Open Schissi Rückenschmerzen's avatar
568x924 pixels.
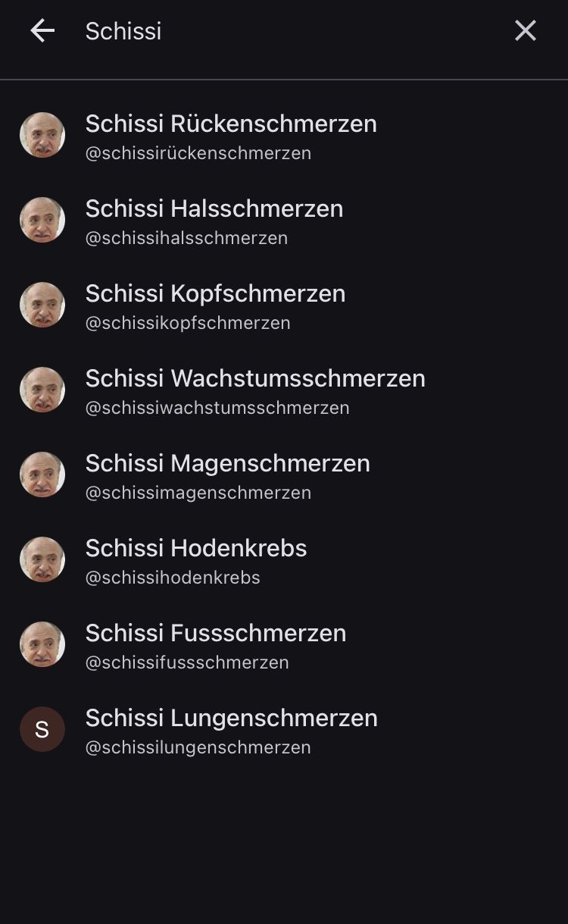[x=42, y=135]
